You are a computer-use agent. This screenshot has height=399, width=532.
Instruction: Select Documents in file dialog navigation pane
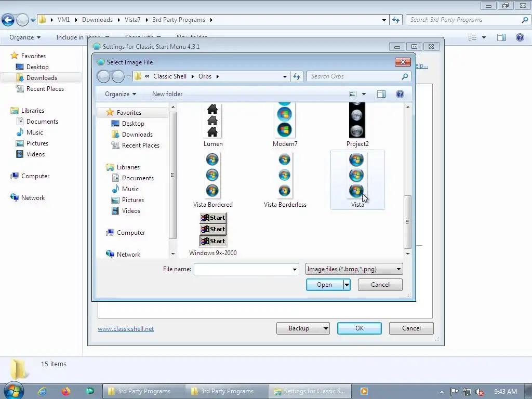point(138,178)
